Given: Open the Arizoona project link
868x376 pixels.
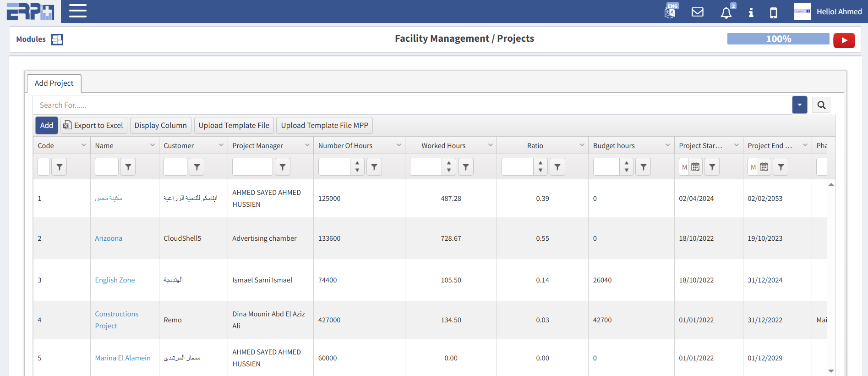Looking at the screenshot, I should 109,238.
